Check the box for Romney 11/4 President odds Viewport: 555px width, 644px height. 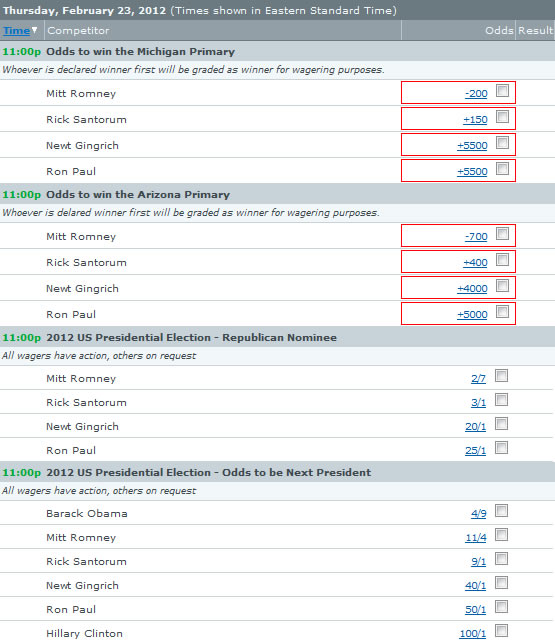(x=502, y=535)
